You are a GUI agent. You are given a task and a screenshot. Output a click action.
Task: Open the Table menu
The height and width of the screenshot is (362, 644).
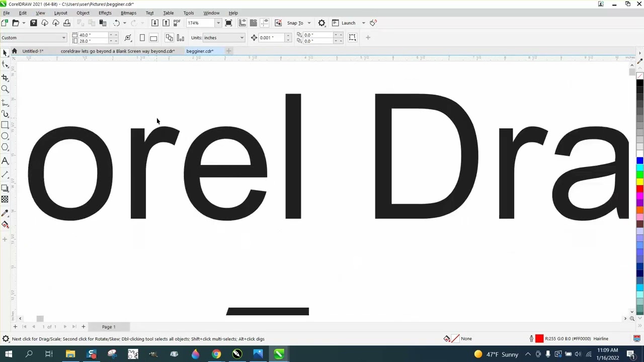168,13
